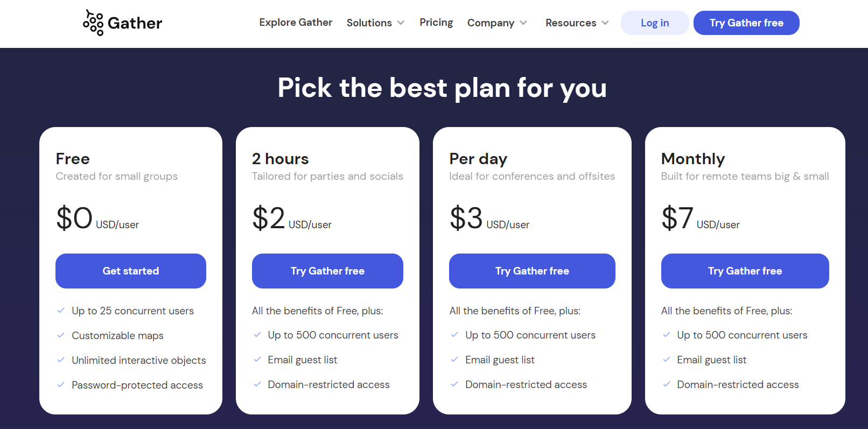This screenshot has width=868, height=429.
Task: Expand the Resources dropdown
Action: [576, 23]
